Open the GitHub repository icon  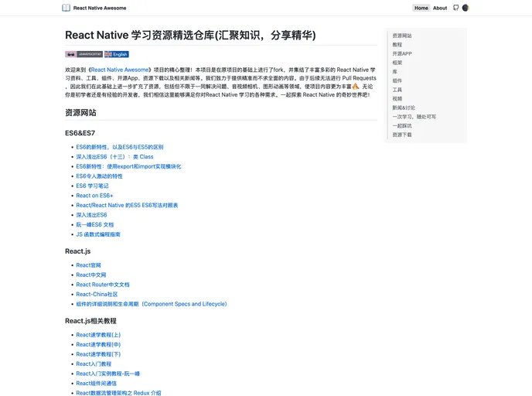(x=455, y=8)
